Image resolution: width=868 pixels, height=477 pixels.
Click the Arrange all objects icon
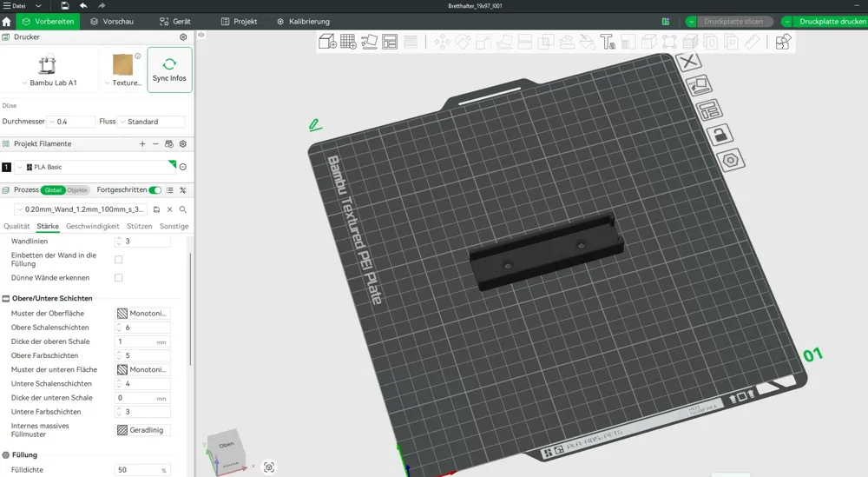click(390, 42)
